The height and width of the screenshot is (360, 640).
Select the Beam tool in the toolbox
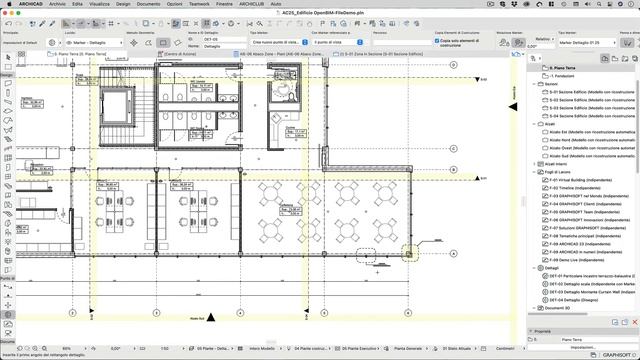8,102
